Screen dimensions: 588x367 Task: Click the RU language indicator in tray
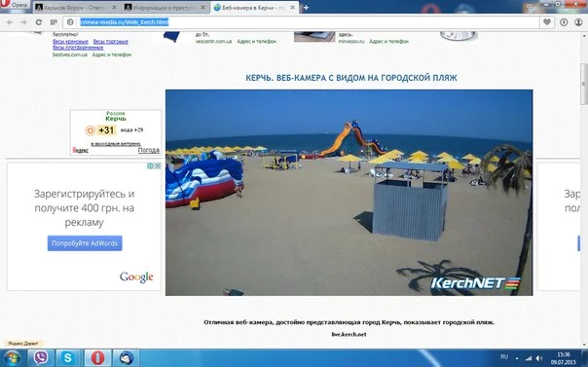coord(504,357)
